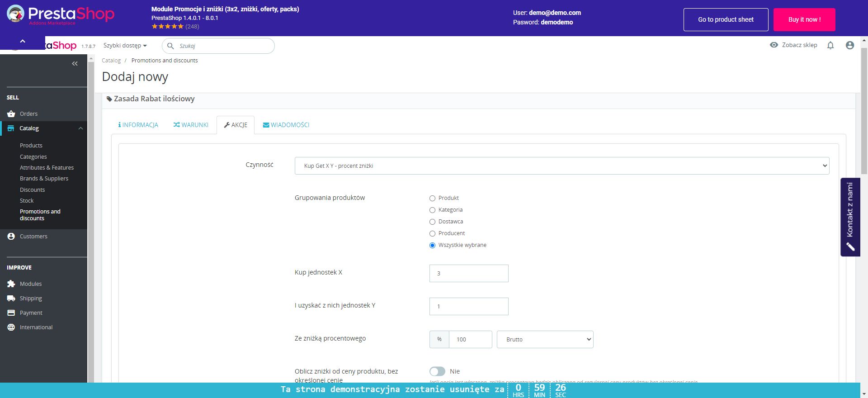Screen dimensions: 868x398
Task: Click the eye icon beside Zobacz sklep
Action: [774, 45]
